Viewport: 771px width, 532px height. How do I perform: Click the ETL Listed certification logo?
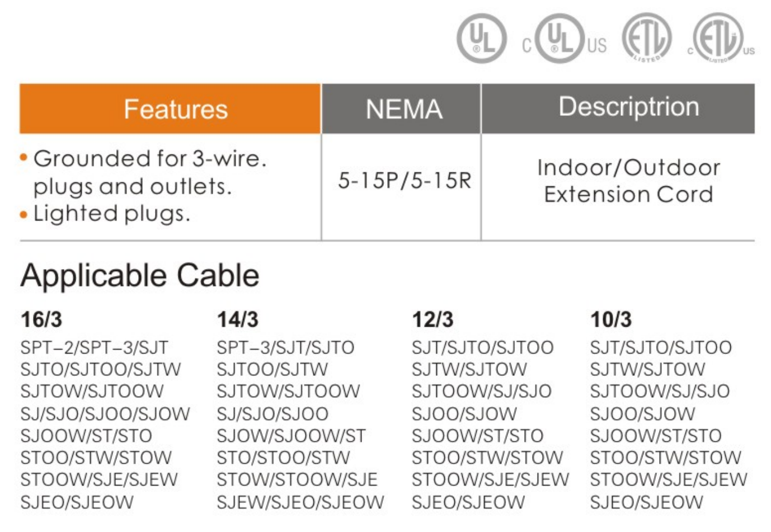tap(647, 37)
